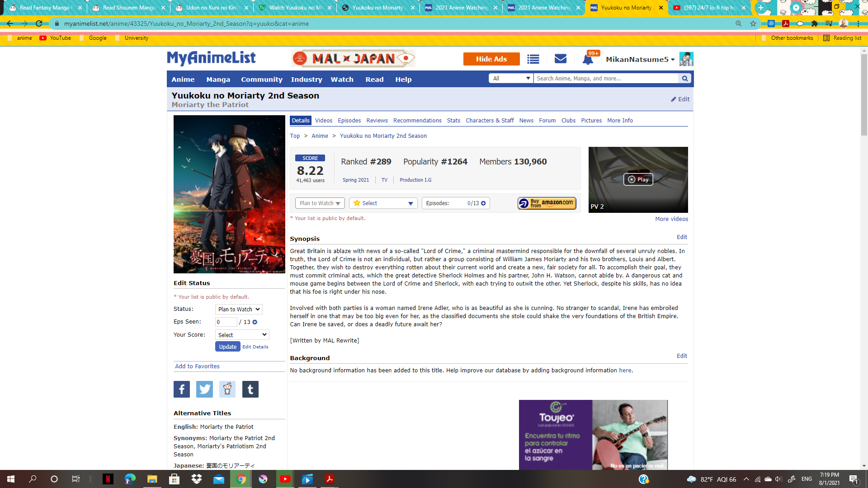
Task: Open the Your Score Select dropdown
Action: point(242,335)
